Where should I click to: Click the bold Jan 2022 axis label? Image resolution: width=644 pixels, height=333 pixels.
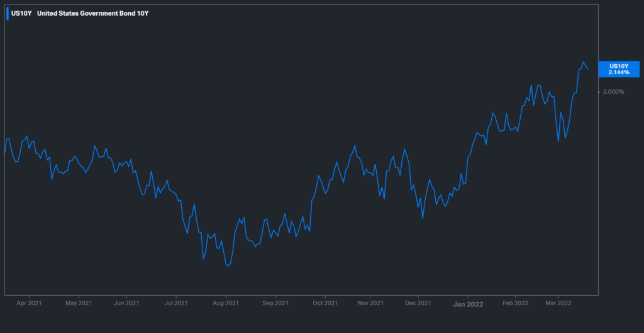point(468,305)
